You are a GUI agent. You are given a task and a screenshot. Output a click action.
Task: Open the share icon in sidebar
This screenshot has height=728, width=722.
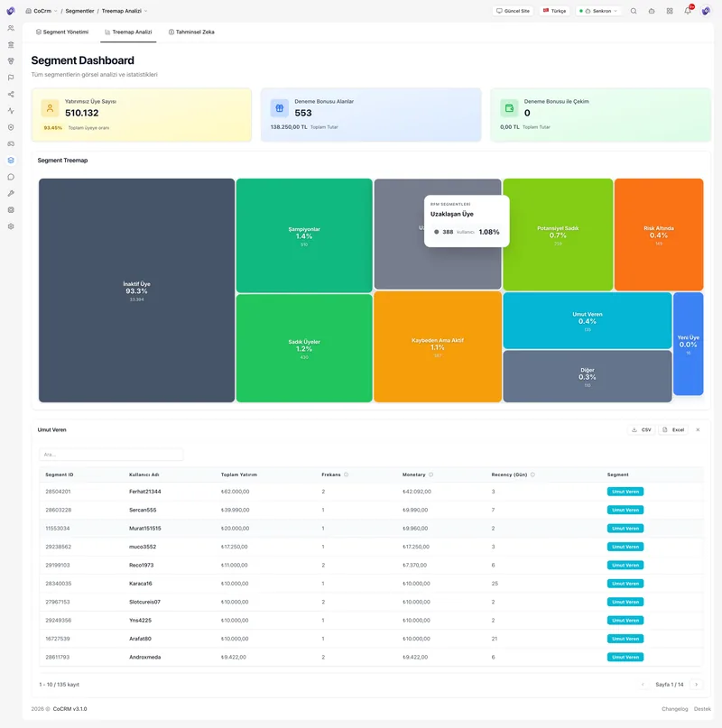[x=11, y=94]
